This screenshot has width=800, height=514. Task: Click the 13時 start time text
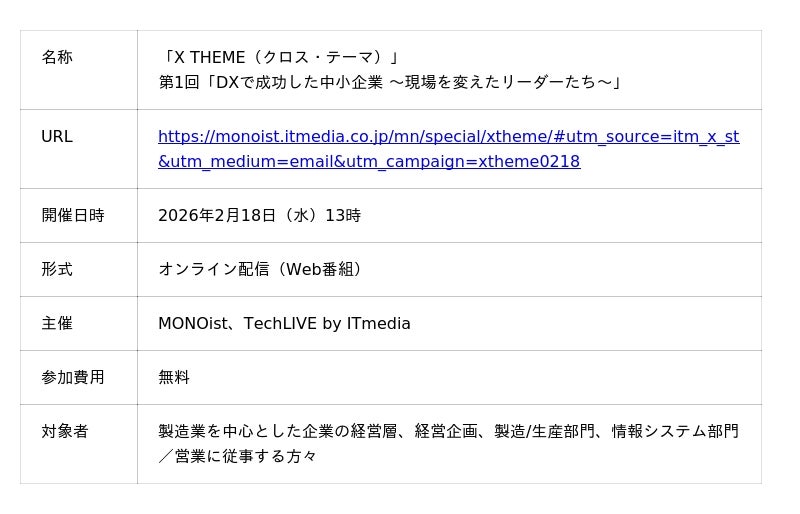pyautogui.click(x=343, y=215)
